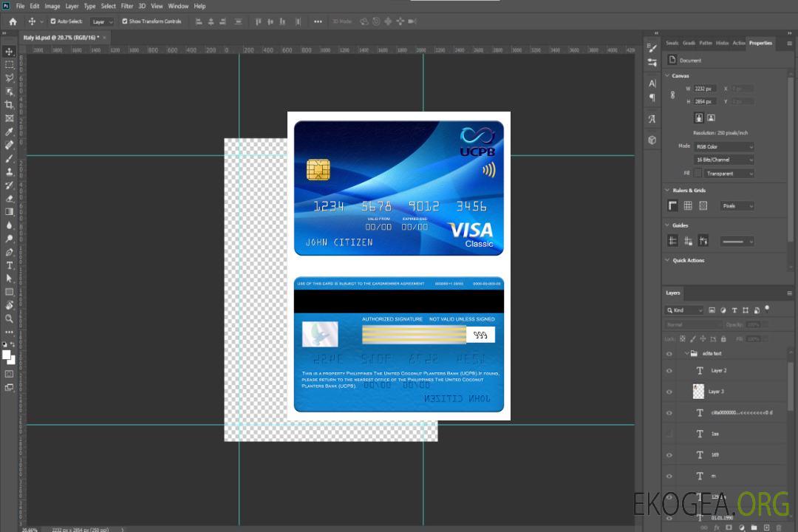Create a new layer with plus icon
The height and width of the screenshot is (532, 798).
(766, 528)
